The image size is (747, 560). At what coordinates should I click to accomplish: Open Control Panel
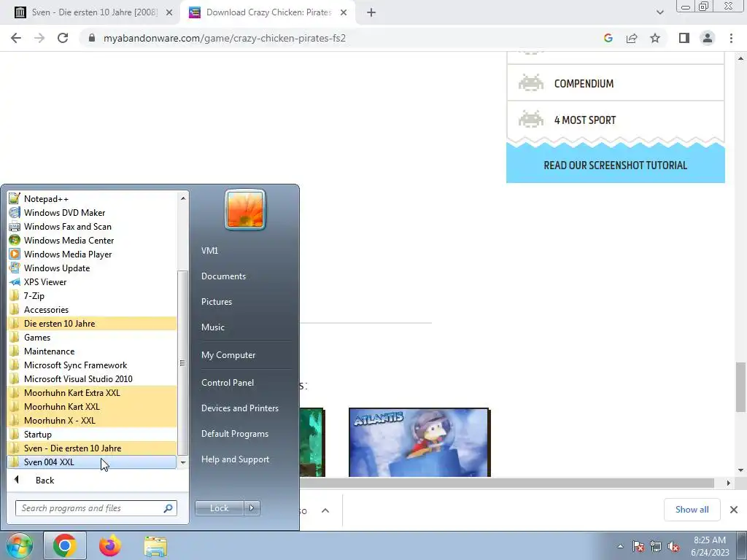click(x=228, y=382)
